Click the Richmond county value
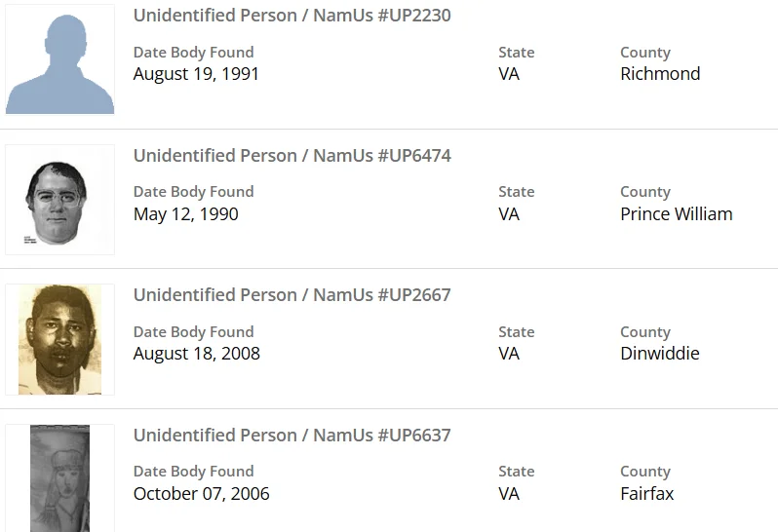This screenshot has width=778, height=532. pyautogui.click(x=660, y=74)
